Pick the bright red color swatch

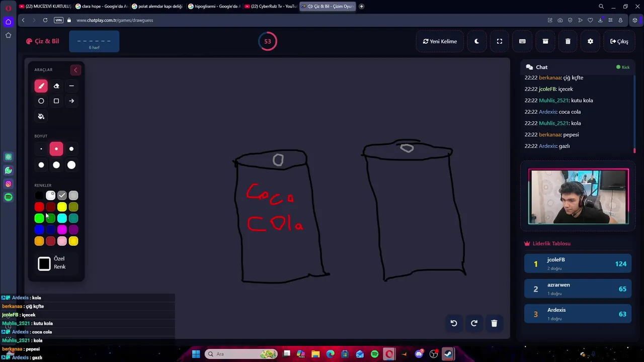(39, 207)
